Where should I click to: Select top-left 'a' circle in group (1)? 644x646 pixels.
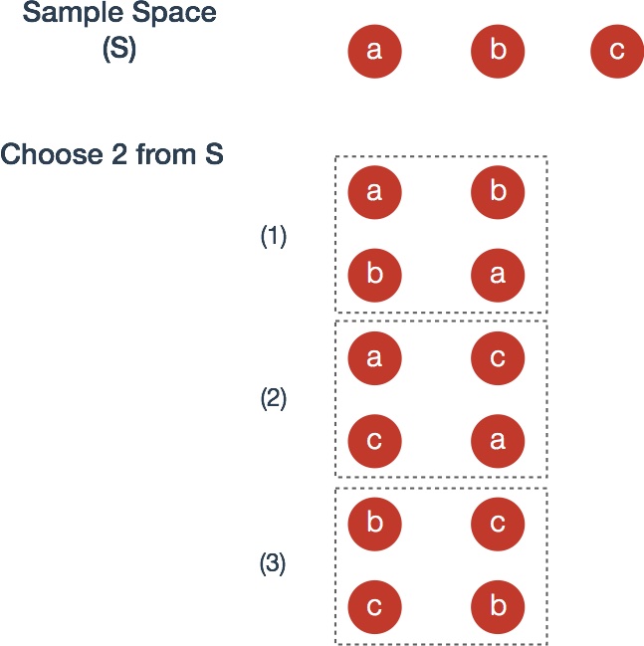(x=374, y=192)
